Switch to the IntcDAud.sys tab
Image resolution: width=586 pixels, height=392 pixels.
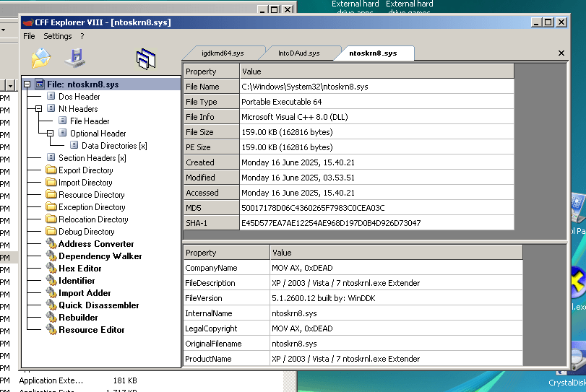pos(298,53)
